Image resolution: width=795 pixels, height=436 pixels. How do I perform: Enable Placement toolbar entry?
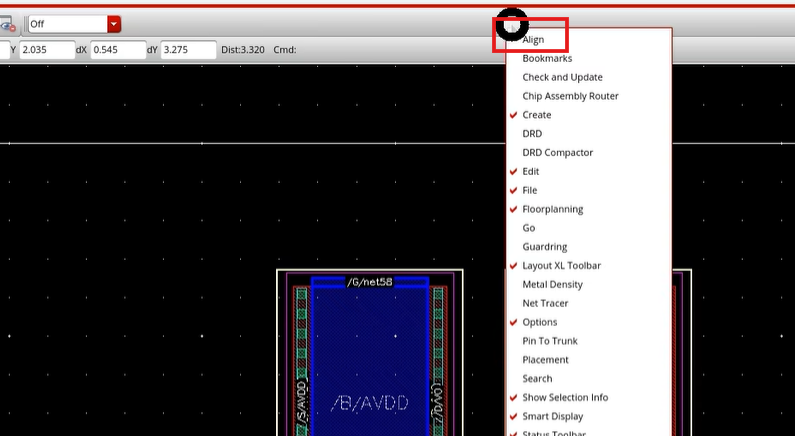coord(589,359)
